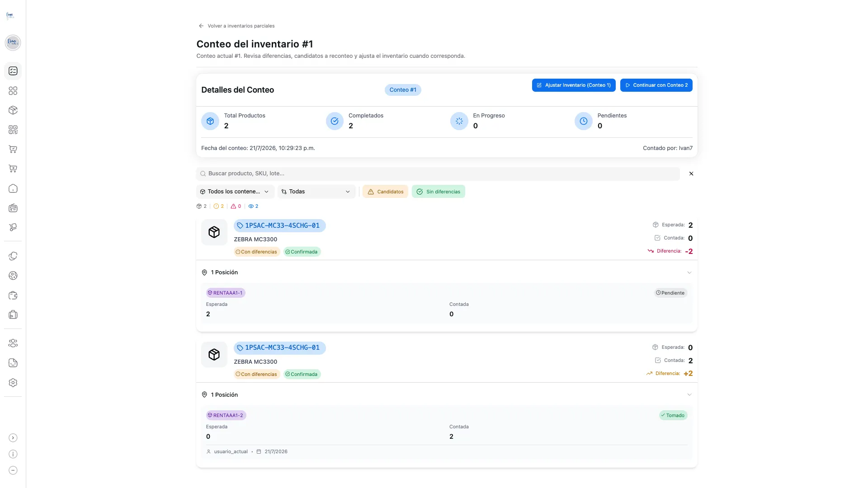Viewport: 868px width, 488px height.
Task: Open the Todos los contenedores dropdown
Action: [235, 192]
